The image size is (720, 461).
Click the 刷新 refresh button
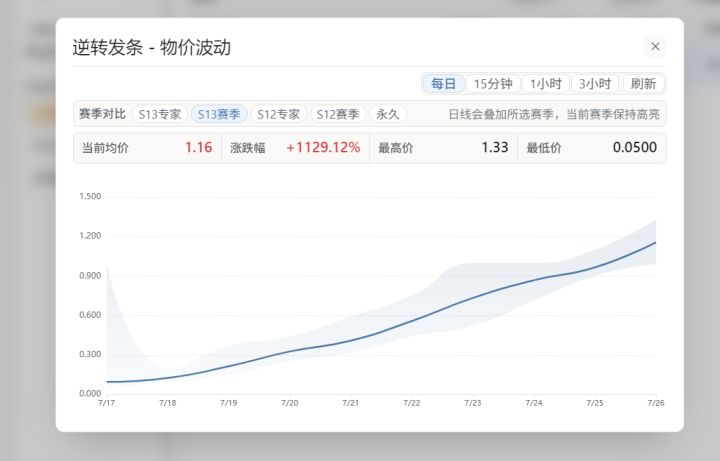[643, 84]
